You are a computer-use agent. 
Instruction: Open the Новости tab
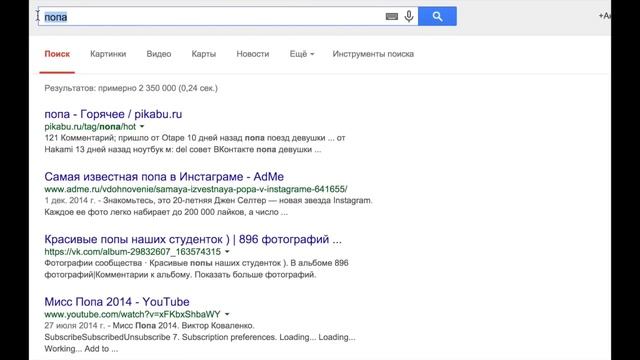tap(253, 54)
